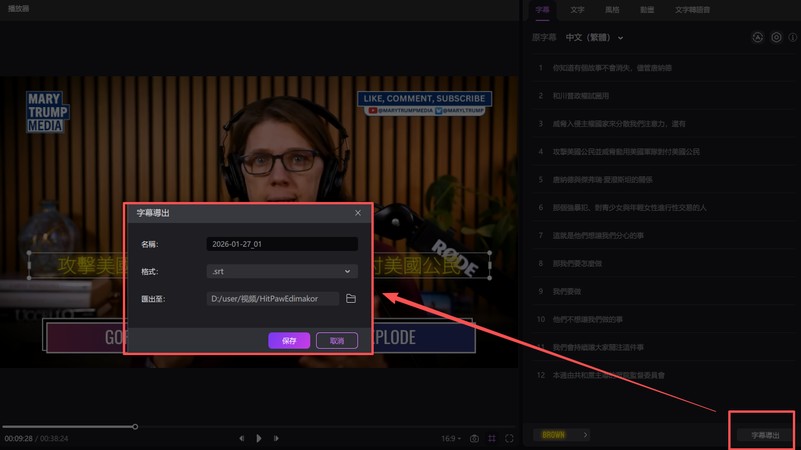
Task: Select subtitle line 9
Action: pyautogui.click(x=663, y=292)
